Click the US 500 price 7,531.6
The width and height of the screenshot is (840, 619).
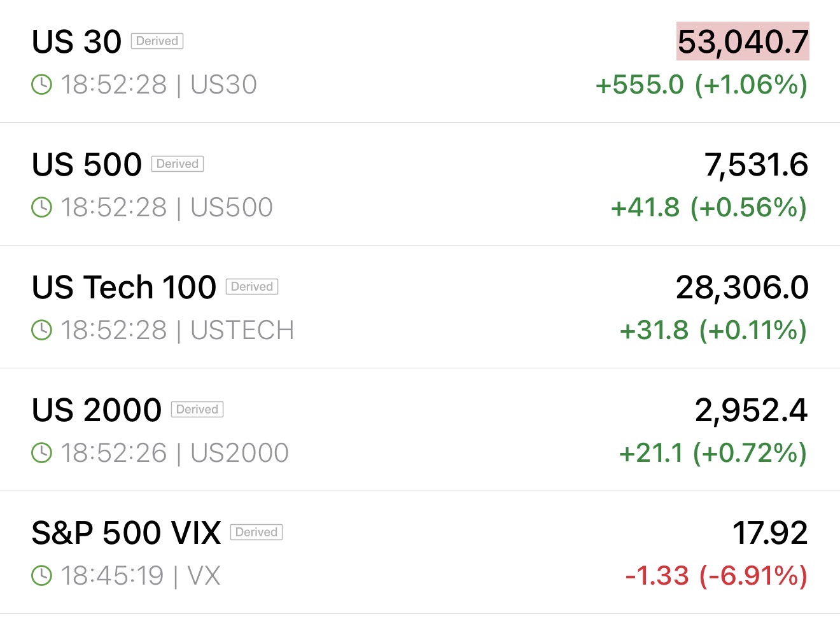[x=756, y=165]
